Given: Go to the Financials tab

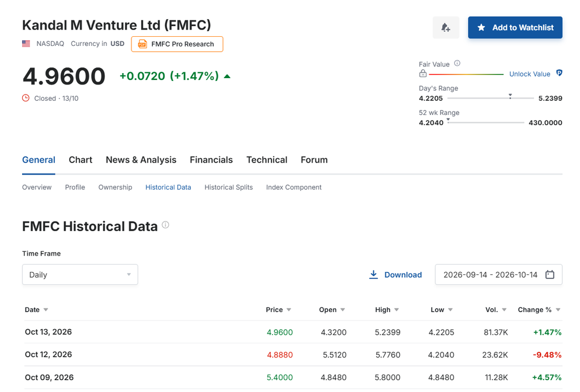Looking at the screenshot, I should 211,160.
